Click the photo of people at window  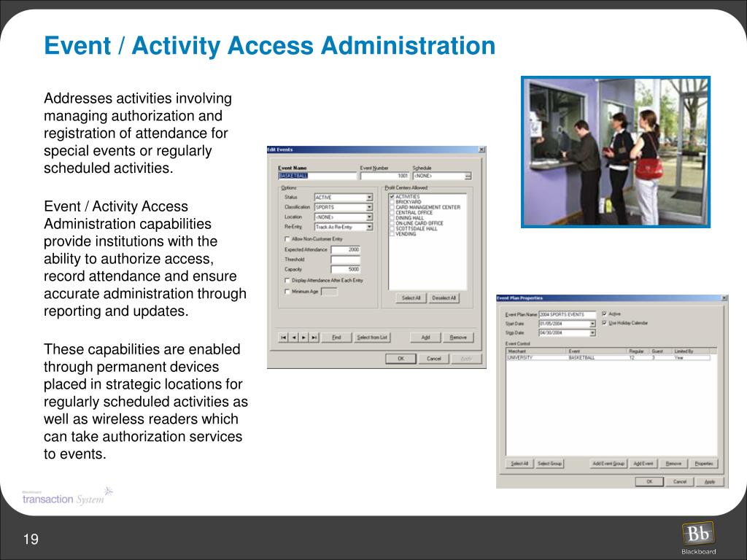[x=616, y=152]
